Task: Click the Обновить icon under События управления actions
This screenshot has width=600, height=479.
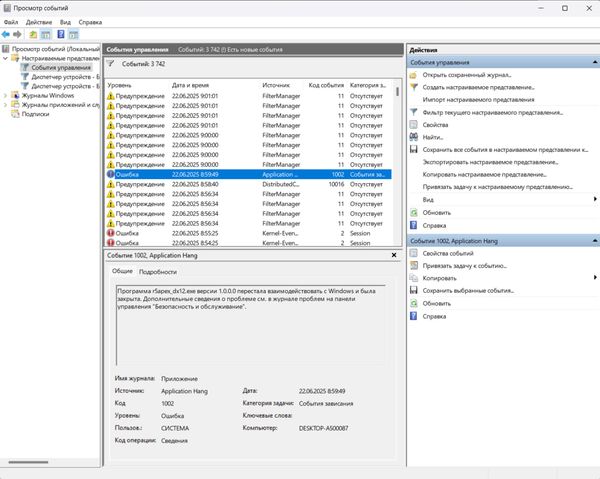Action: [x=413, y=212]
